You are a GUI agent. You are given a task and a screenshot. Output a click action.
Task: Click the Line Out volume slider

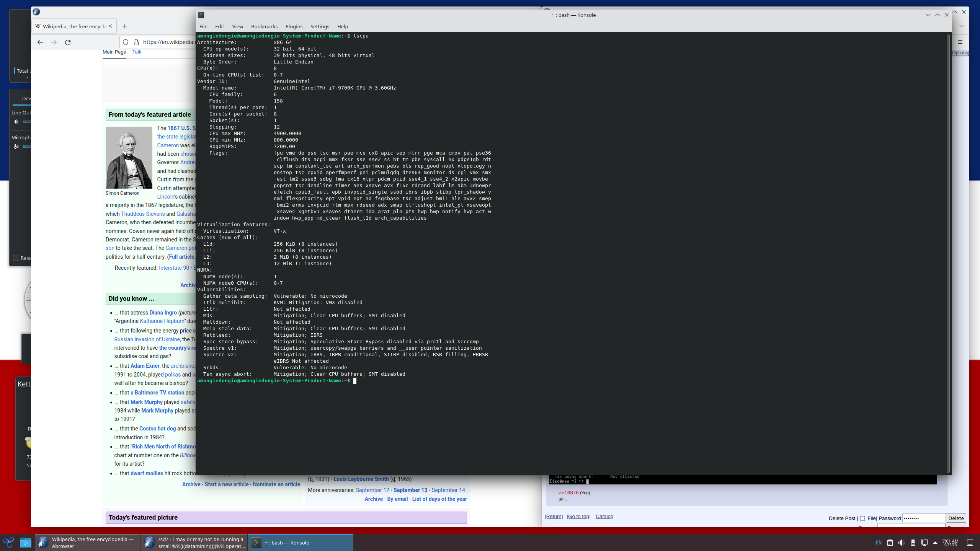pos(27,122)
